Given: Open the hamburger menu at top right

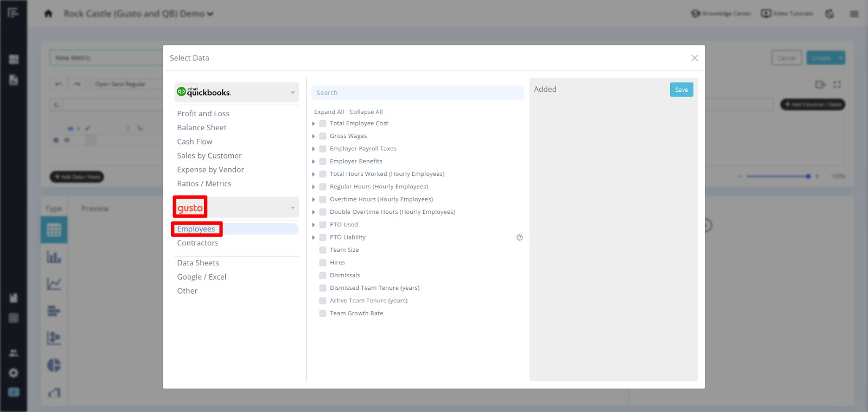Looking at the screenshot, I should [x=854, y=14].
